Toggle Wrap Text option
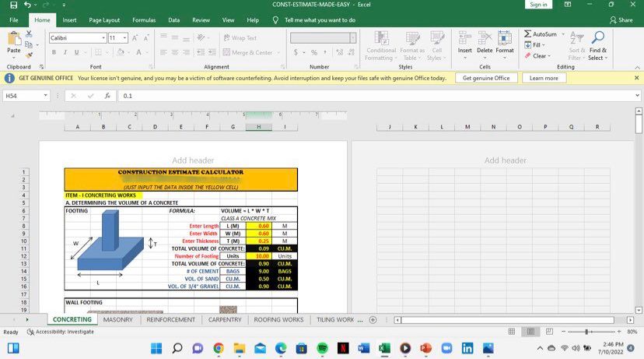Image resolution: width=644 pixels, height=359 pixels. tap(240, 38)
